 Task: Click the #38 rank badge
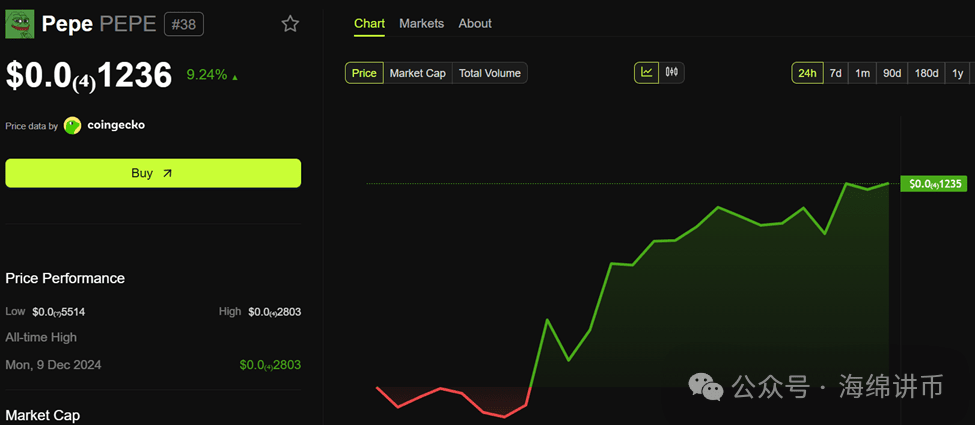[x=183, y=24]
